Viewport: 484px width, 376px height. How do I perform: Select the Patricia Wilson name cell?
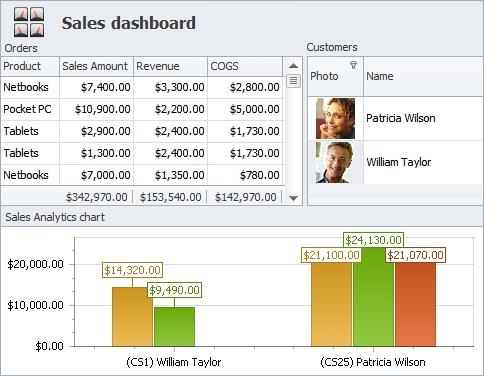pyautogui.click(x=424, y=118)
